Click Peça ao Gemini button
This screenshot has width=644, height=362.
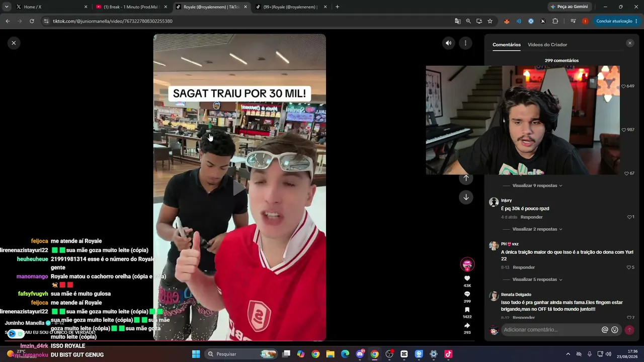pyautogui.click(x=569, y=7)
